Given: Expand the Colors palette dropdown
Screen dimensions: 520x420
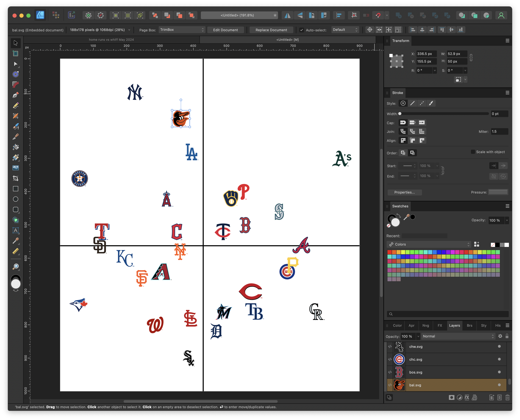Looking at the screenshot, I should (429, 244).
